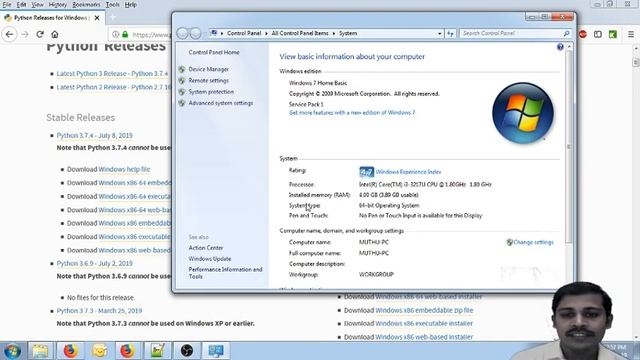
Task: Open the Windows Start orb
Action: pyautogui.click(x=12, y=351)
